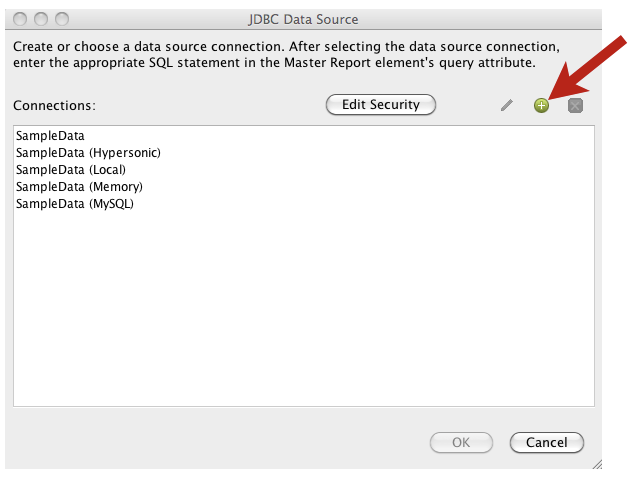The height and width of the screenshot is (483, 635).
Task: Confirm with the OK button
Action: (461, 442)
